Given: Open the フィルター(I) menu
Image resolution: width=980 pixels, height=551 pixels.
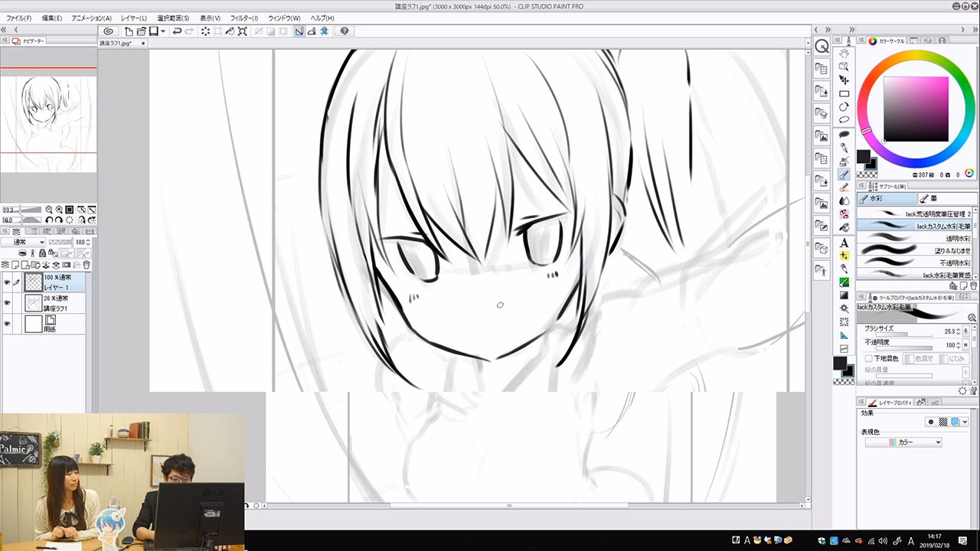Looking at the screenshot, I should pos(243,18).
